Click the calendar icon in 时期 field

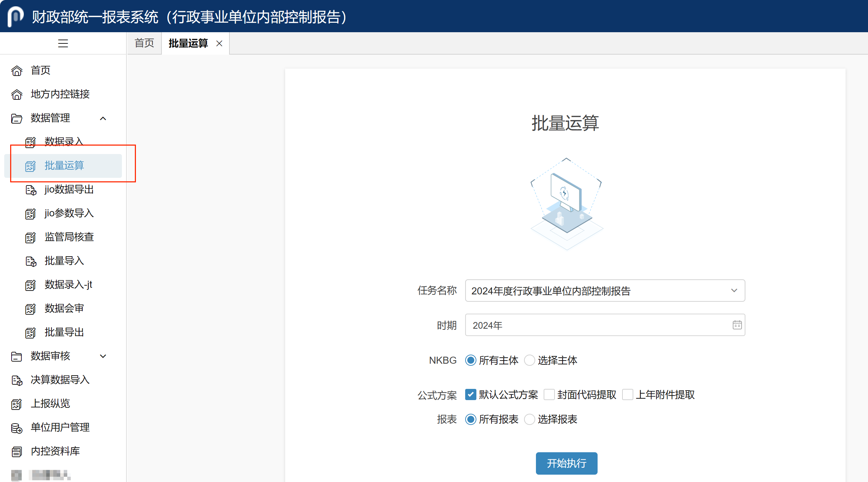coord(737,325)
